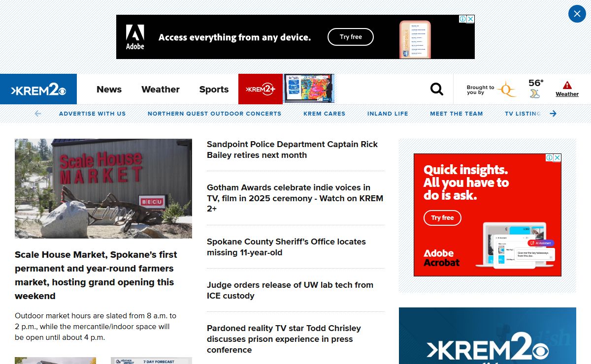This screenshot has width=591, height=364.
Task: Click the Adobe logo in the top banner
Action: click(x=135, y=37)
